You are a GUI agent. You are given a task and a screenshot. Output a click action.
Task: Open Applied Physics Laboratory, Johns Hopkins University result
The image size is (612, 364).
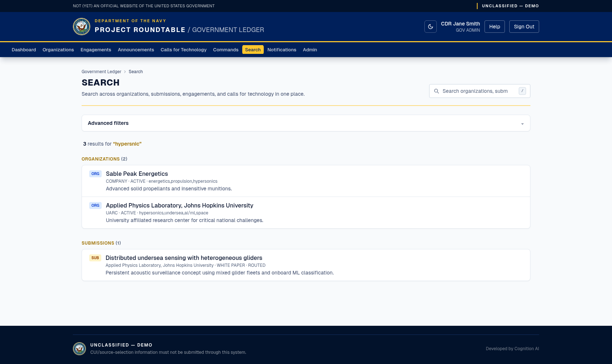(x=180, y=206)
